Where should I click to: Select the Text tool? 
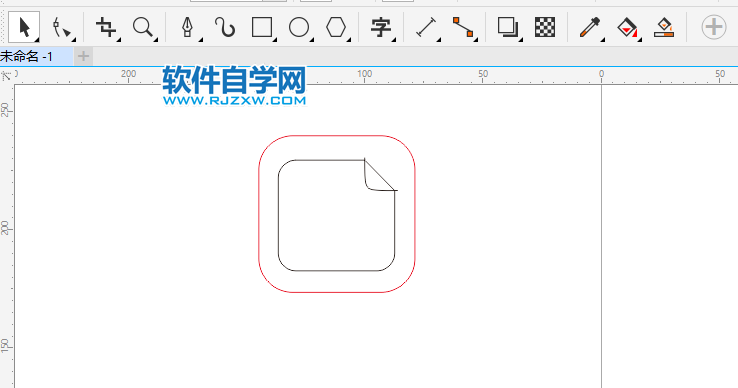point(381,27)
